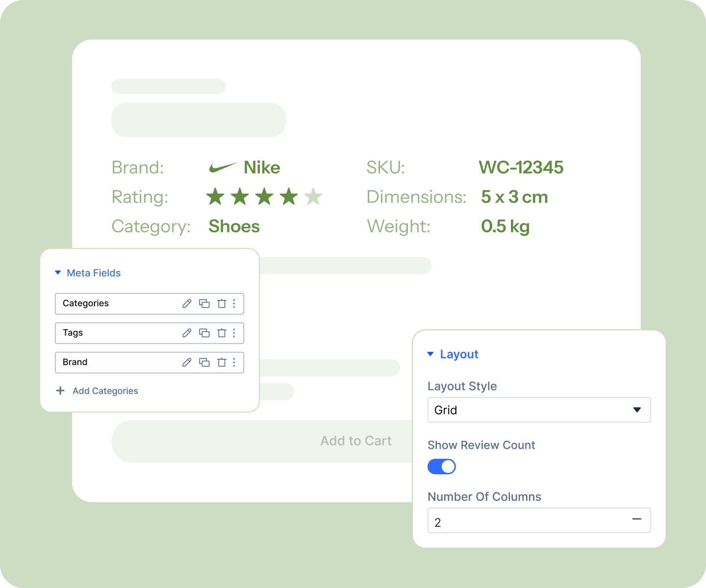Click the Brand: label in product details

tap(138, 168)
